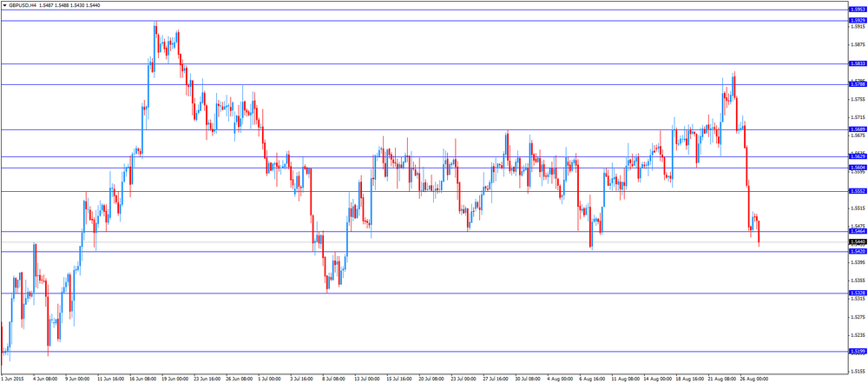Screen dimensions: 868x383
Task: Click the 16 Jun 08:00 time label
Action: 143,380
